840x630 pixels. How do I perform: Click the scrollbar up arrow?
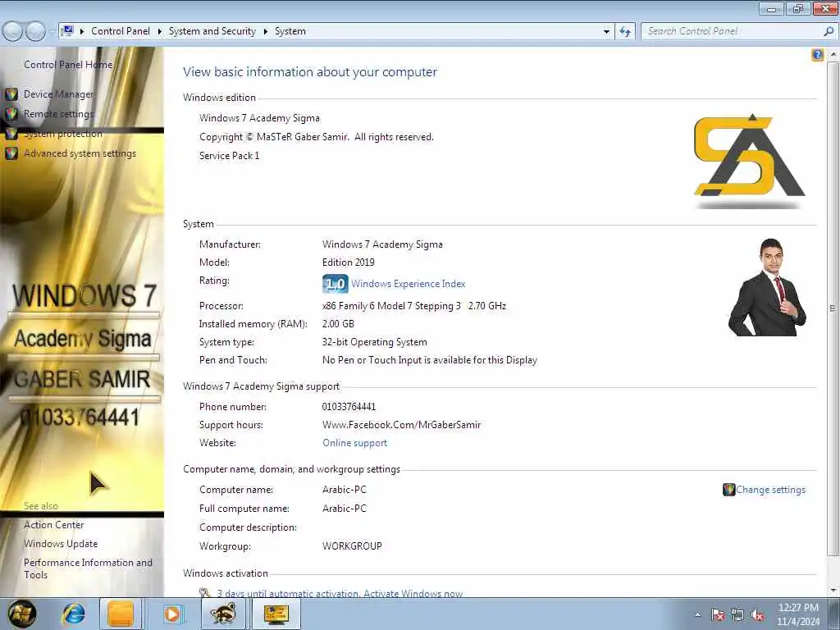(833, 55)
